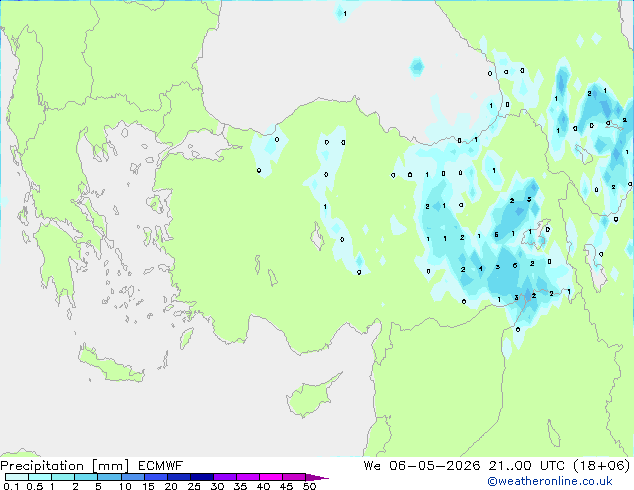Click the '06-05-2026' date text
The height and width of the screenshot is (490, 634).
click(x=435, y=466)
